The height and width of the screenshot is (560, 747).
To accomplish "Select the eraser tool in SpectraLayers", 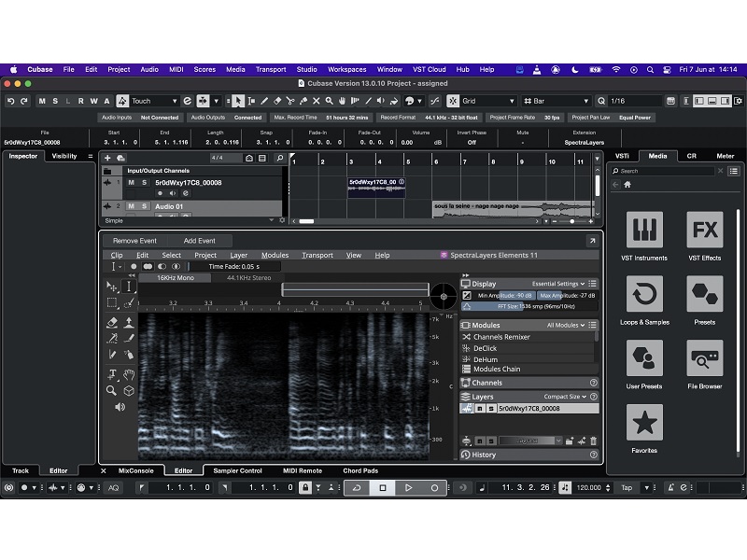I will coord(112,321).
